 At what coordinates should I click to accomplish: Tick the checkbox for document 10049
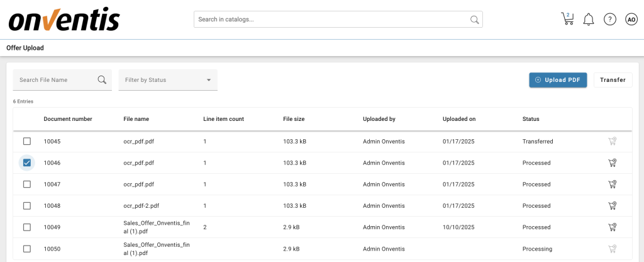(x=27, y=227)
